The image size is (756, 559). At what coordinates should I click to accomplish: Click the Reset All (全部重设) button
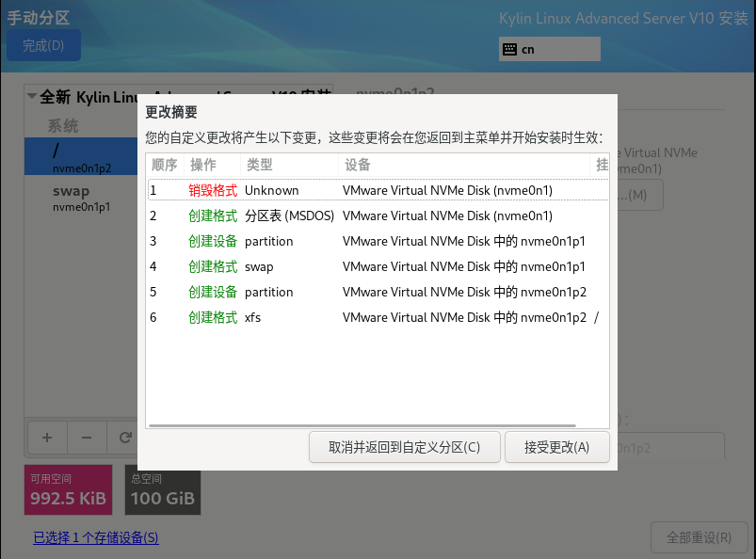[699, 537]
